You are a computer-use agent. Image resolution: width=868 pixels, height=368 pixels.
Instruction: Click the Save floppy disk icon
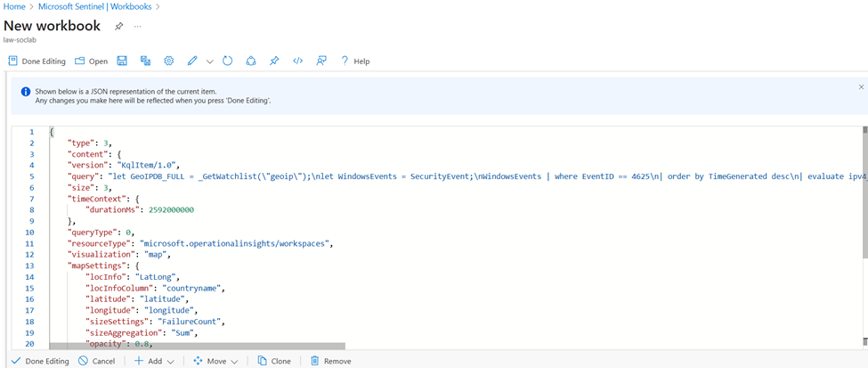(122, 61)
